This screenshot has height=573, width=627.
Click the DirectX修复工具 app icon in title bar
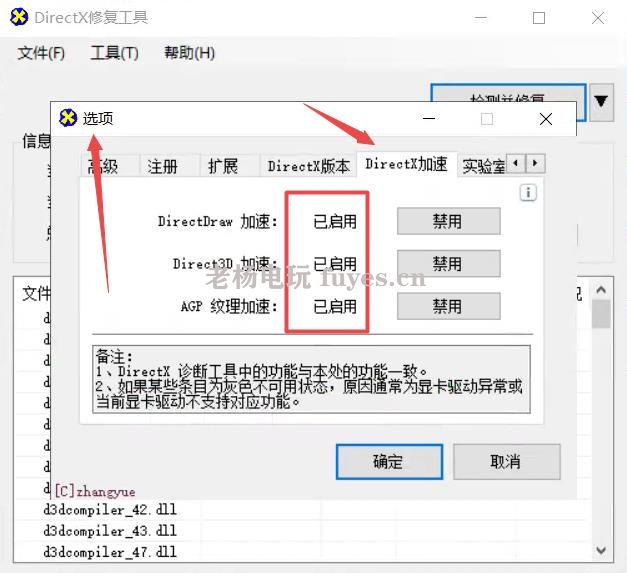(19, 17)
